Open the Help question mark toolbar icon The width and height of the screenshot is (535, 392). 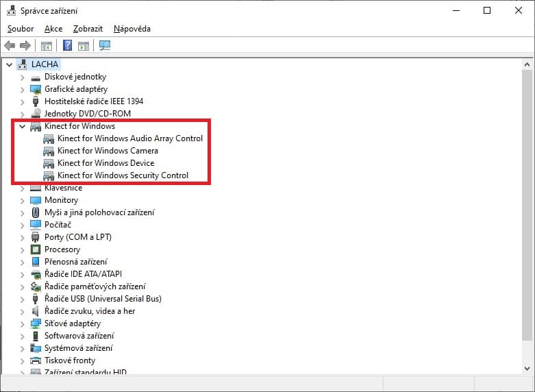tap(68, 45)
